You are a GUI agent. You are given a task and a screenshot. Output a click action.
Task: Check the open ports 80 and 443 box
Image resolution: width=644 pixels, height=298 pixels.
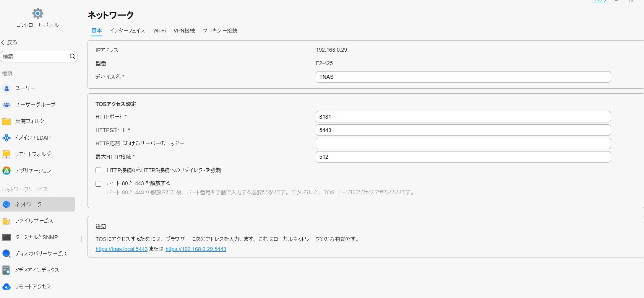coord(99,184)
